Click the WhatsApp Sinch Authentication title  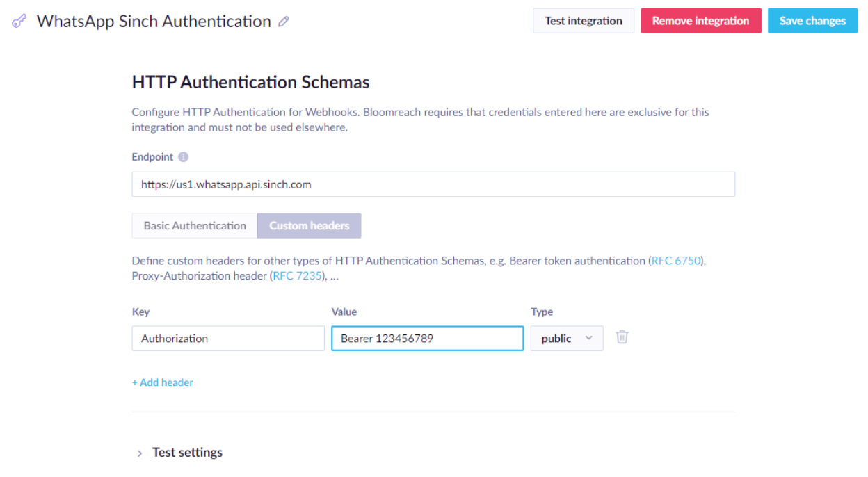coord(154,22)
